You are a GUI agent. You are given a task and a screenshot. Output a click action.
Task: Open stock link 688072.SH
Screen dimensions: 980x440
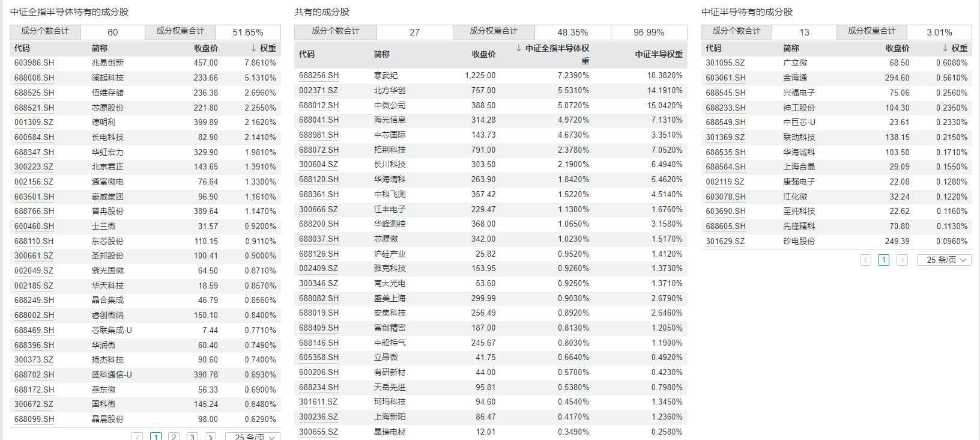pos(319,150)
